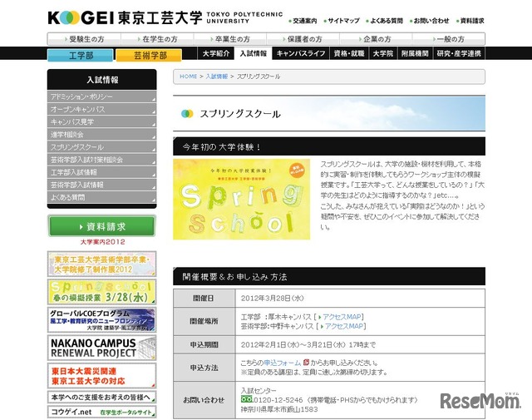532x420 pixels.
Task: Select the 在学生の方 audience tab
Action: pos(157,39)
